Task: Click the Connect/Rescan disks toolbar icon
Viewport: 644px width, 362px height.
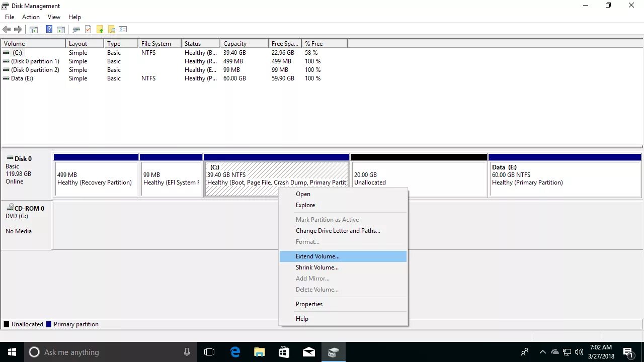Action: [76, 30]
